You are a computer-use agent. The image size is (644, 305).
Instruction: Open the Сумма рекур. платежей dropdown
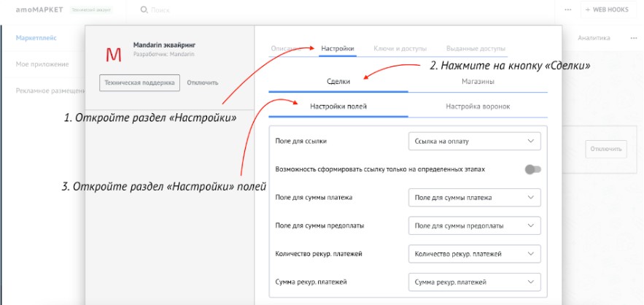(474, 282)
